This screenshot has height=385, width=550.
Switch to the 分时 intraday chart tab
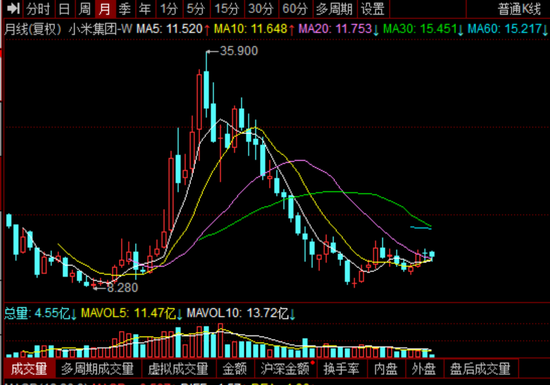[x=38, y=8]
